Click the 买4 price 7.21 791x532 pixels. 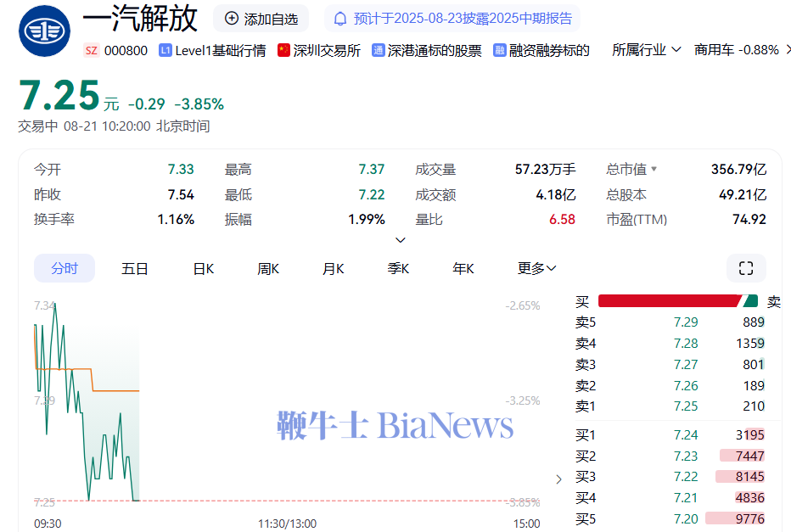pos(686,498)
